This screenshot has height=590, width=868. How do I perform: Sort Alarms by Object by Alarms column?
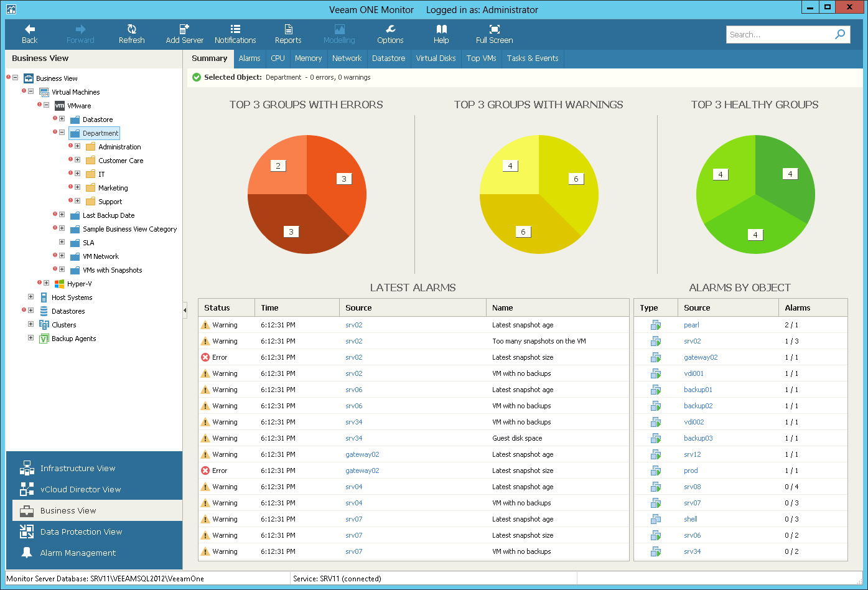tap(813, 307)
